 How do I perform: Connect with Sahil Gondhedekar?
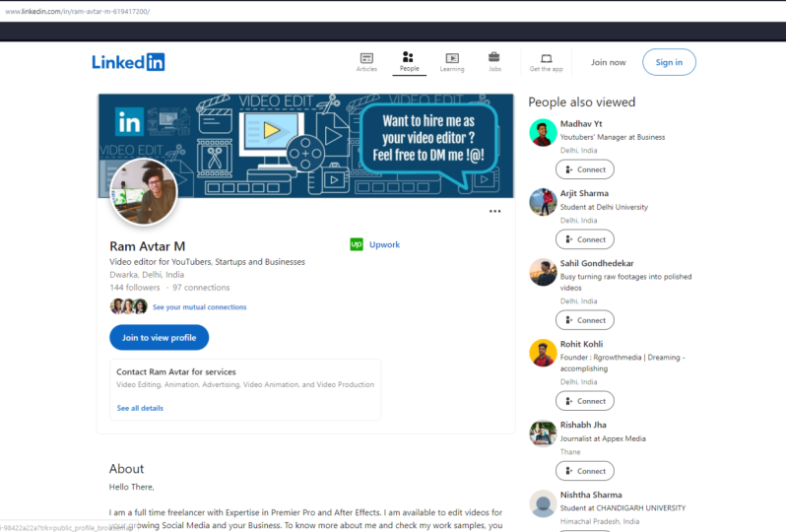585,320
